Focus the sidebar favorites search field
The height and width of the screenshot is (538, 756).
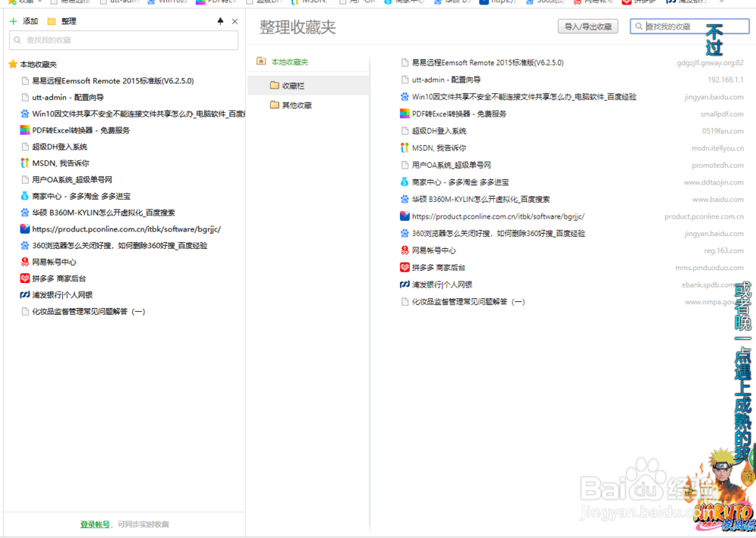point(123,40)
